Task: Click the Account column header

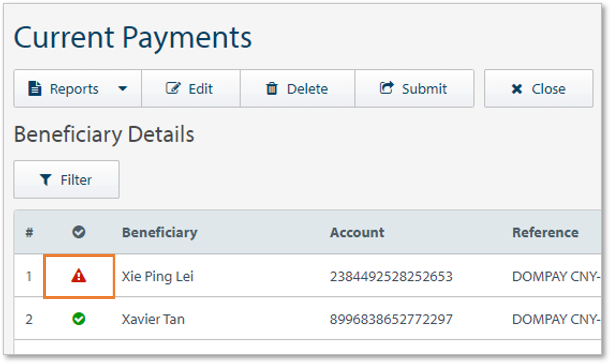Action: point(357,232)
